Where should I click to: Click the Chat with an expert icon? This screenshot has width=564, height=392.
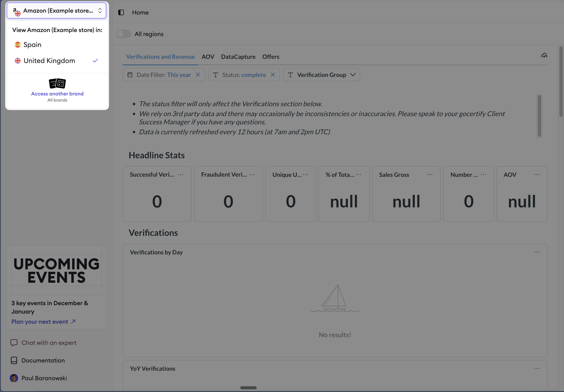14,343
